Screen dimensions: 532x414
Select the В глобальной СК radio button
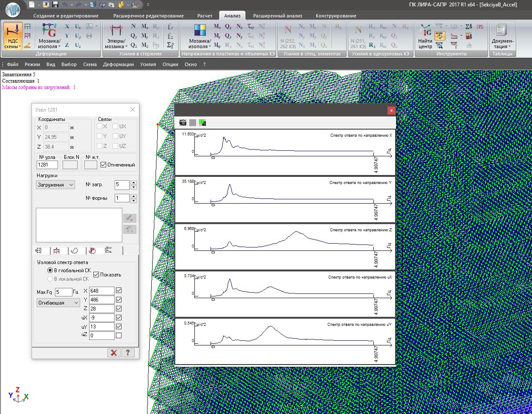coord(50,270)
